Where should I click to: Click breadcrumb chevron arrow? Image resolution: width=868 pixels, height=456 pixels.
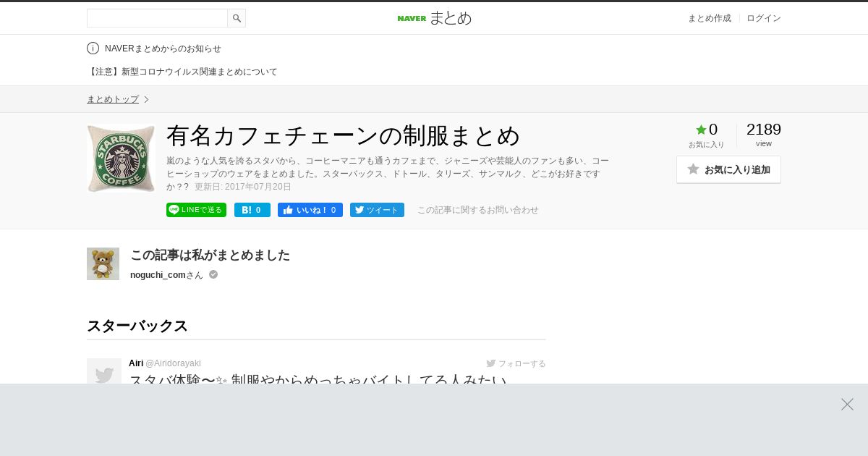click(146, 99)
